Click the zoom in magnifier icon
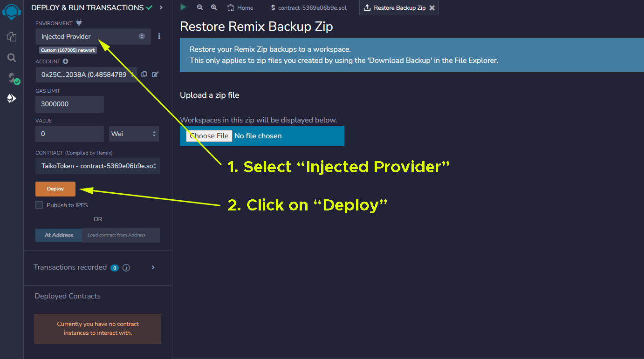644x359 pixels. [x=214, y=7]
